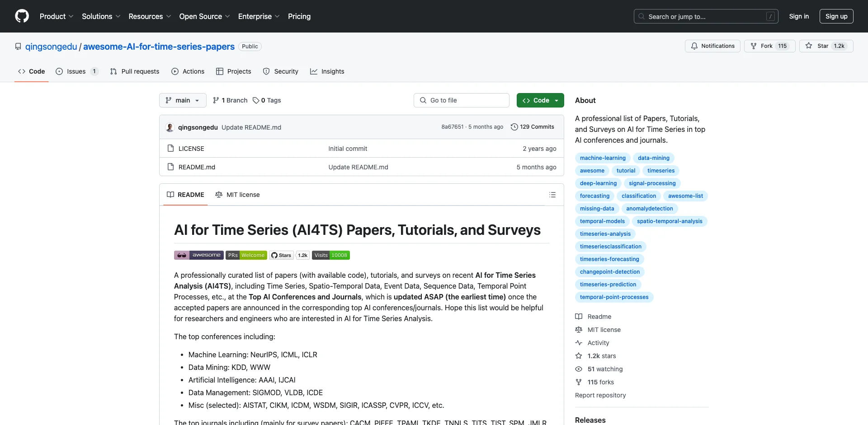Select the README tab in file viewer

tap(185, 195)
